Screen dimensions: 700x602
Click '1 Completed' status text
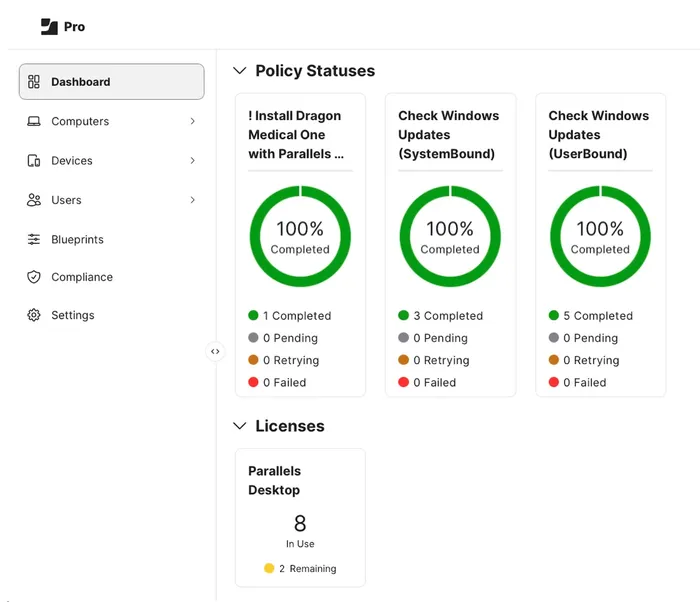point(297,316)
